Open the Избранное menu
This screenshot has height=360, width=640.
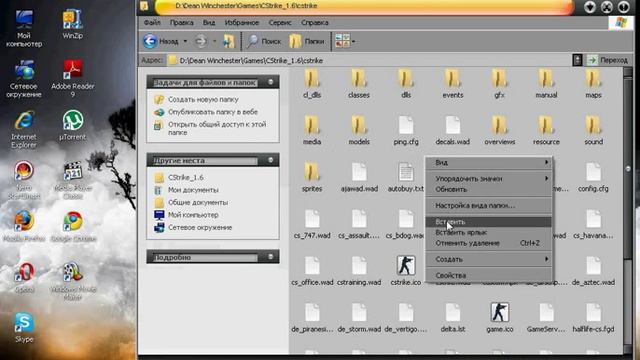242,22
